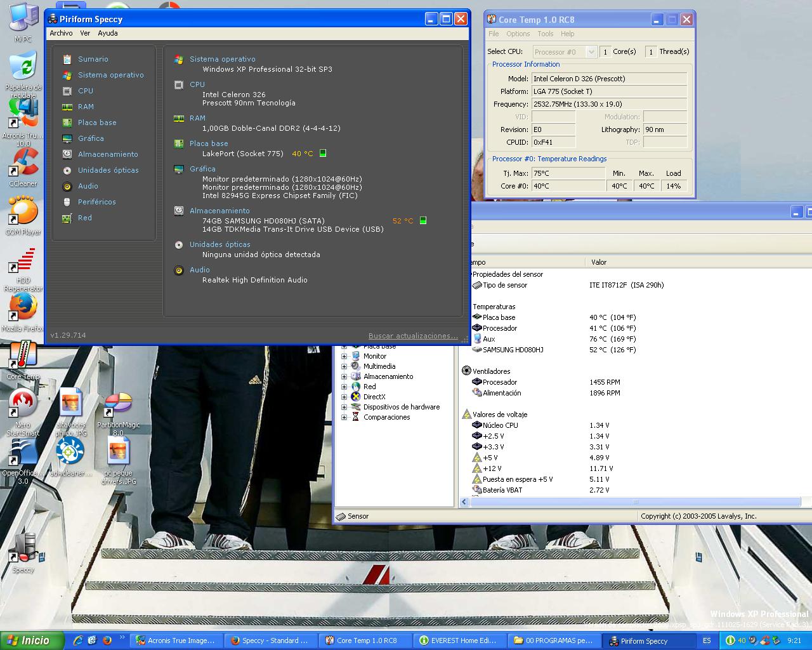Viewport: 812px width, 650px height.
Task: Expand the Red tree node in EVEREST
Action: click(x=344, y=387)
